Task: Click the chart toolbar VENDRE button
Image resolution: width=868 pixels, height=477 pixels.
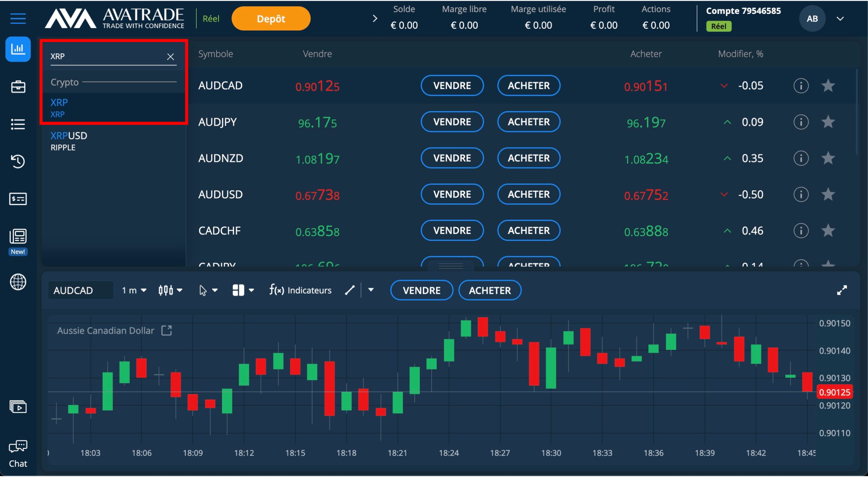Action: point(421,290)
